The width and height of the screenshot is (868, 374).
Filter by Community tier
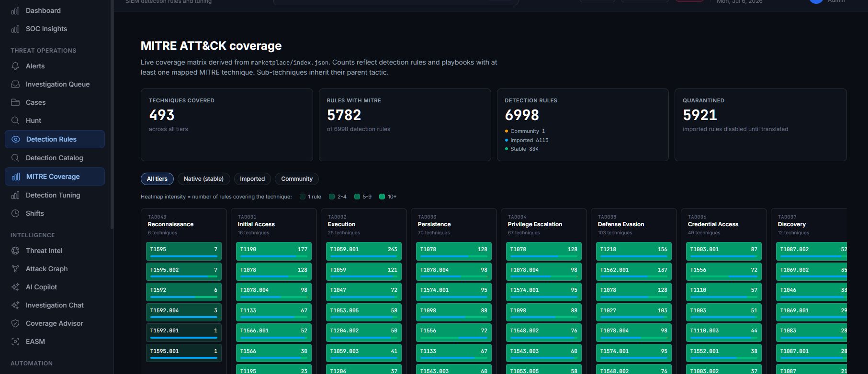coord(297,179)
